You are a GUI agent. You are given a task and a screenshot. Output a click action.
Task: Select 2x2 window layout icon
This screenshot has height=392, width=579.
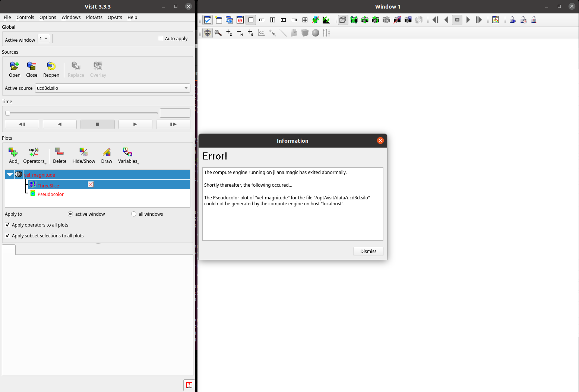point(273,20)
